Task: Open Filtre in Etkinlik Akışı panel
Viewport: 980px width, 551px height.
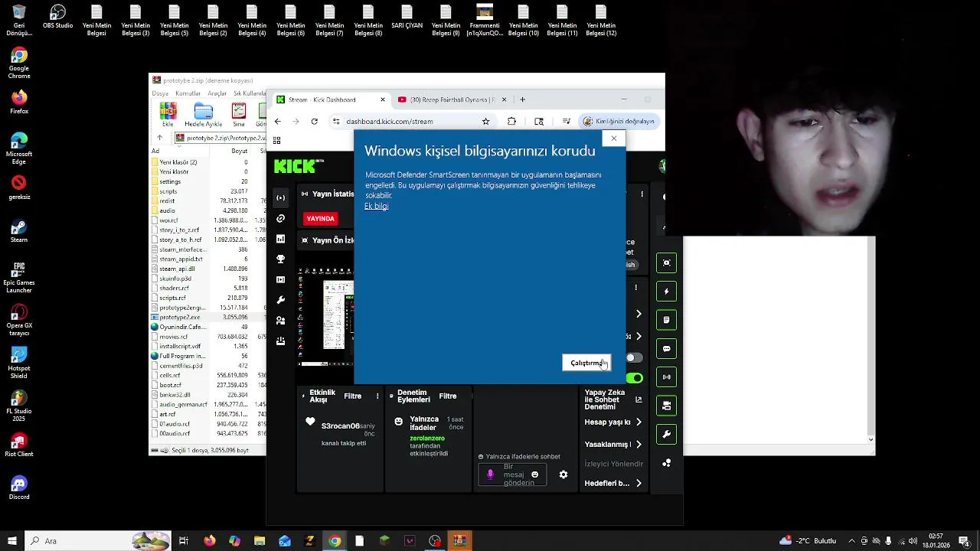Action: (352, 396)
